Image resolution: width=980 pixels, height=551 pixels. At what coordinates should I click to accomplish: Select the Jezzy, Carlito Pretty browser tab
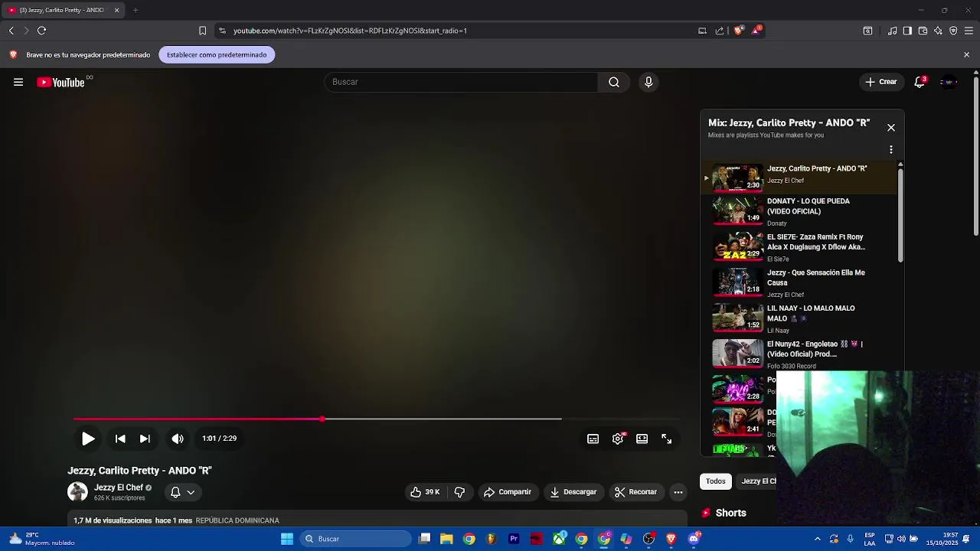click(x=63, y=10)
